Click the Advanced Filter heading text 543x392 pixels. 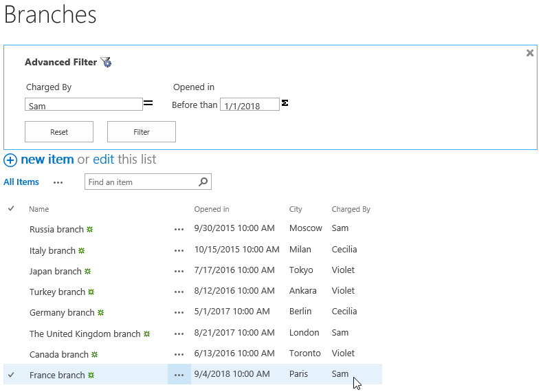pyautogui.click(x=61, y=62)
